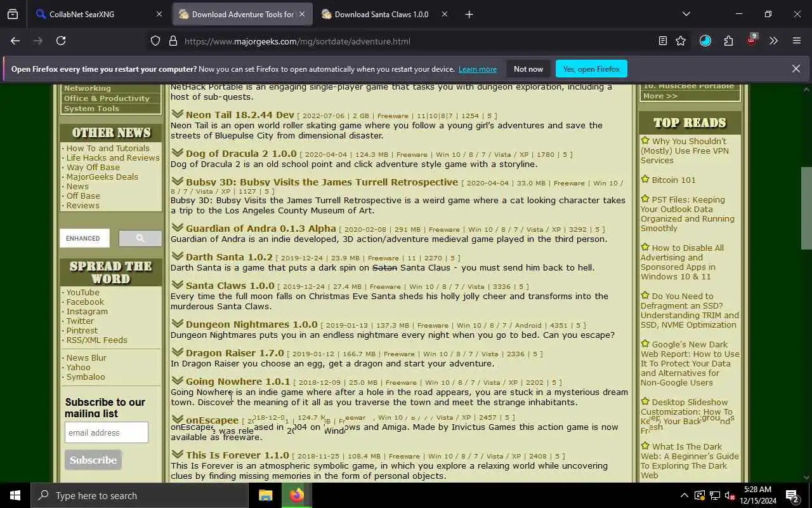Open Going Nowhere 1.0.1 link
This screenshot has height=508, width=812.
[238, 382]
